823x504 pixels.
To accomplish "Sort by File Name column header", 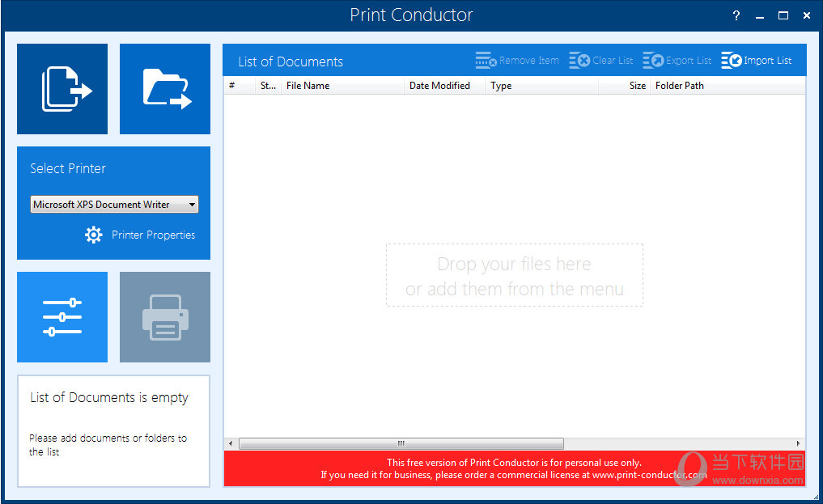I will [x=343, y=86].
